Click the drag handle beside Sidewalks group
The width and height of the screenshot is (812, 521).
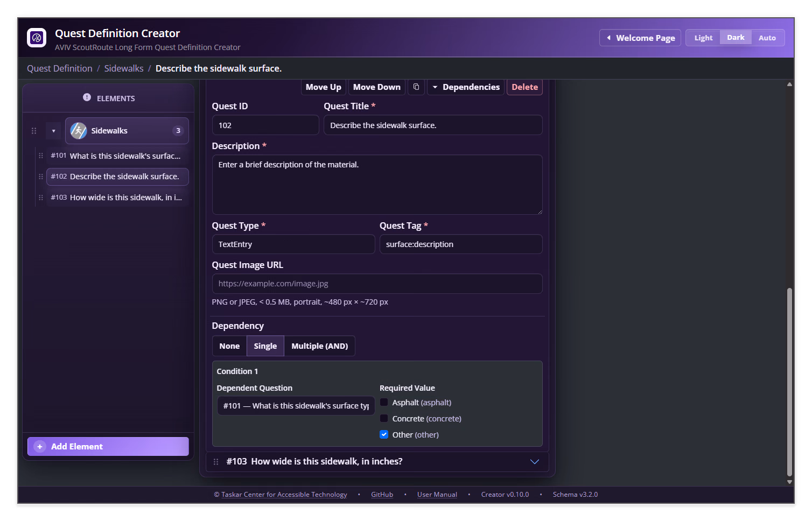click(34, 131)
